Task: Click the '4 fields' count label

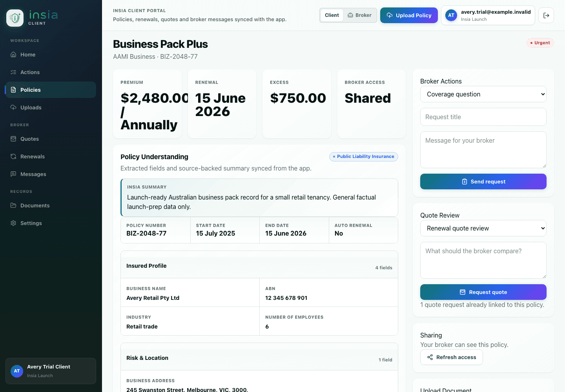Action: pos(384,268)
